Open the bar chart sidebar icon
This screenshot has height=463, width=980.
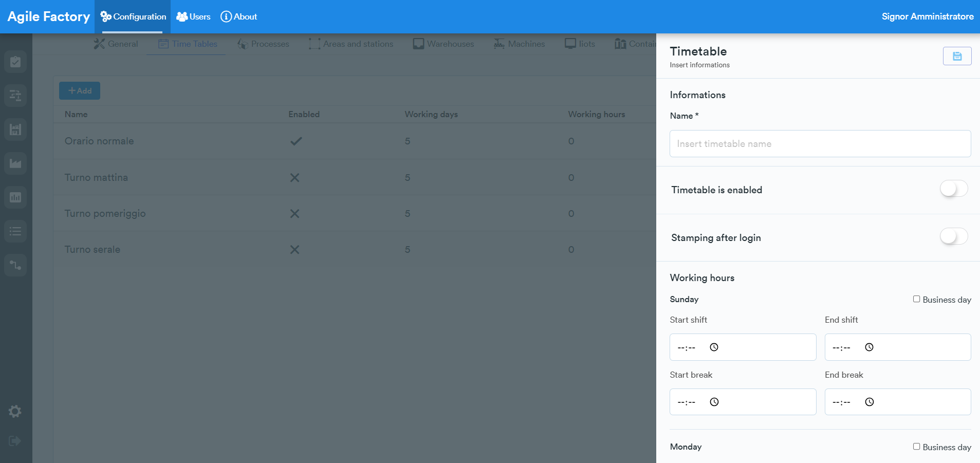(x=15, y=197)
